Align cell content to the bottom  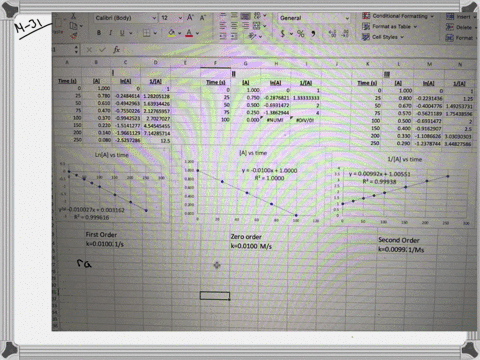tap(245, 16)
